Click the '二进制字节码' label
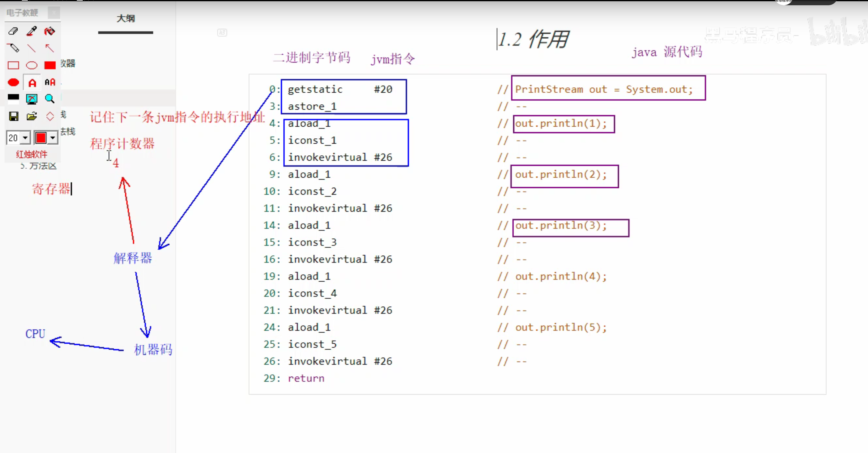868x453 pixels. [312, 58]
